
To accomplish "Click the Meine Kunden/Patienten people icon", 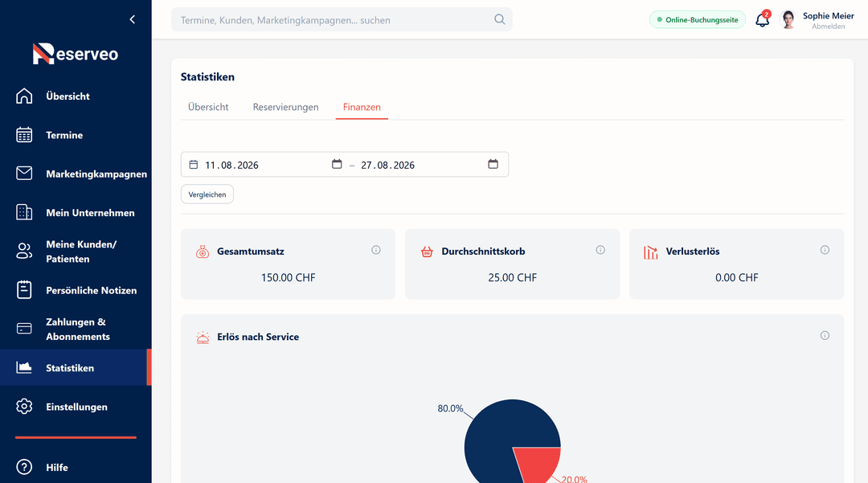I will 24,252.
